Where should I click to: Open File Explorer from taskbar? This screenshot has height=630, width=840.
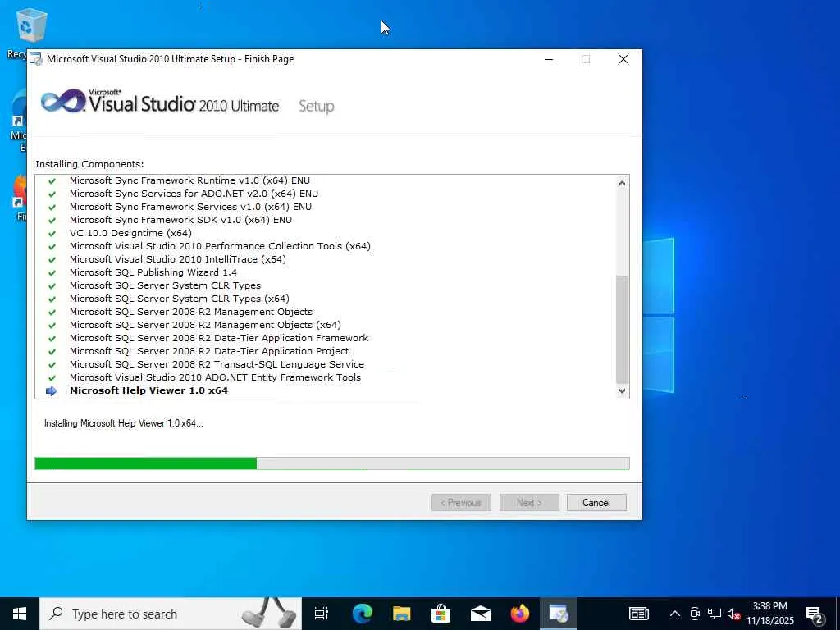click(401, 614)
